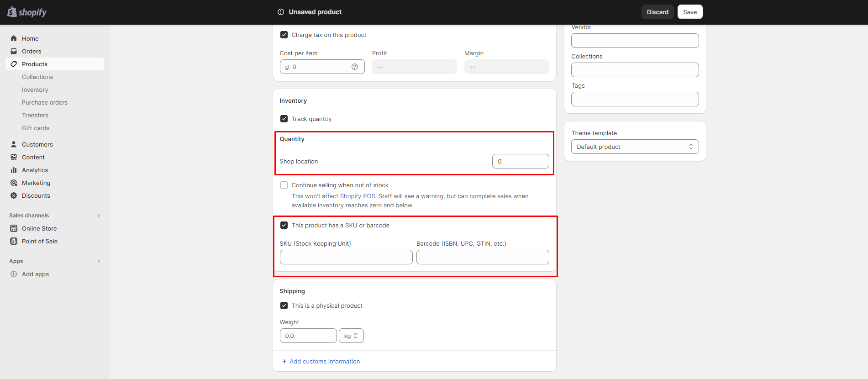
Task: Click the Tags input field
Action: [x=635, y=99]
